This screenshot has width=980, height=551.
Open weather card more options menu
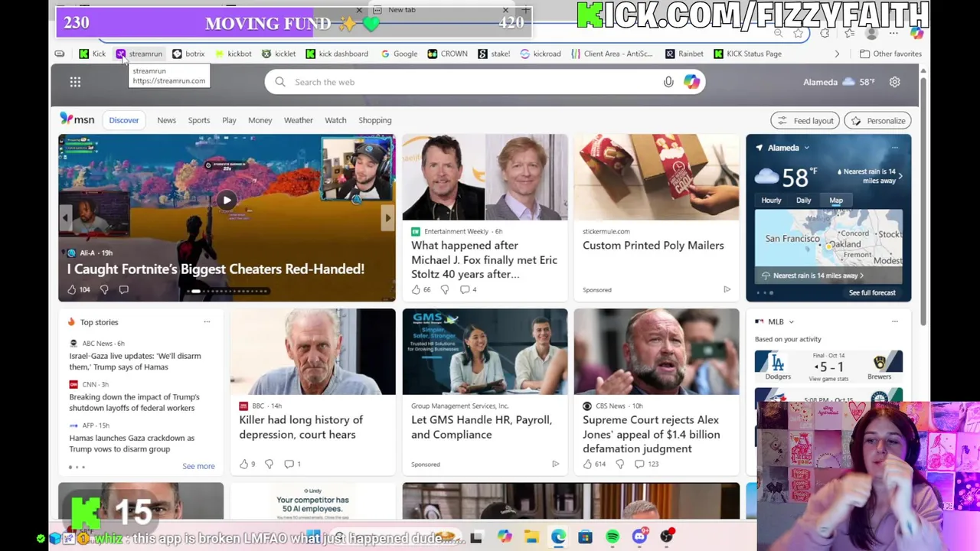pyautogui.click(x=894, y=148)
